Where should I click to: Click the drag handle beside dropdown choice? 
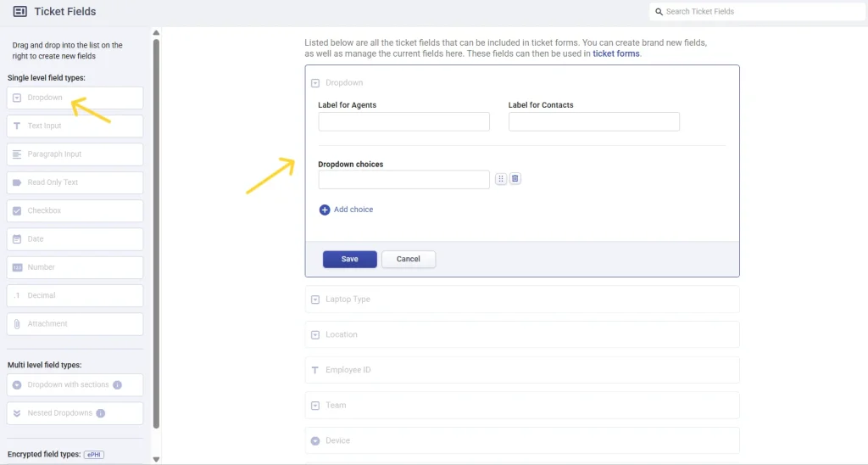tap(500, 178)
